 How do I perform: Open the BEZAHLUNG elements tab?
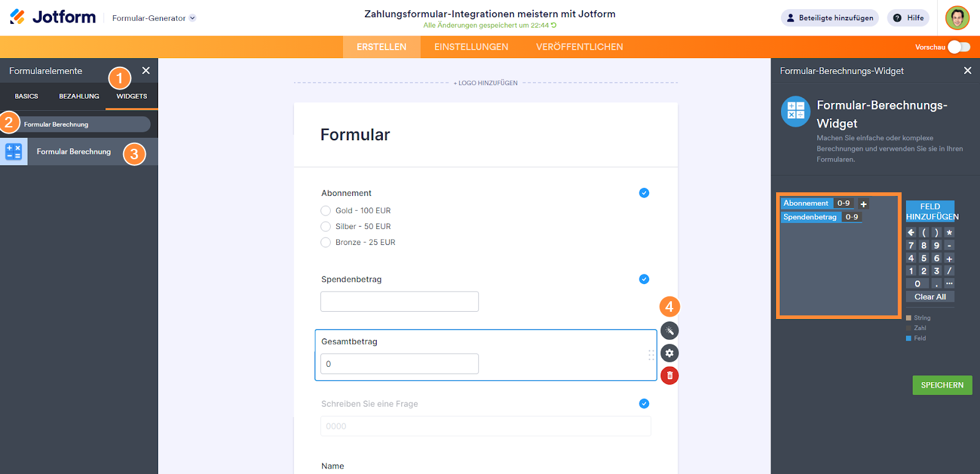pyautogui.click(x=79, y=96)
